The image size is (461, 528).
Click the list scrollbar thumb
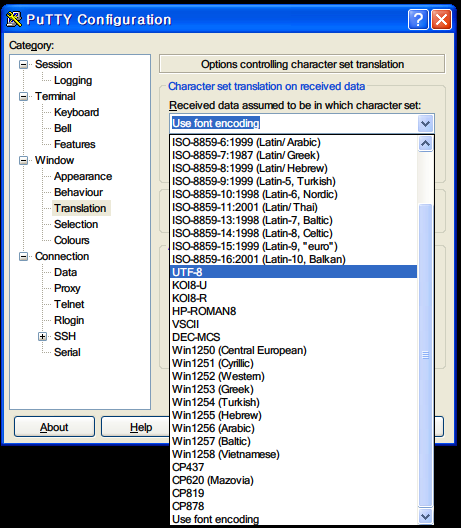tap(425, 355)
